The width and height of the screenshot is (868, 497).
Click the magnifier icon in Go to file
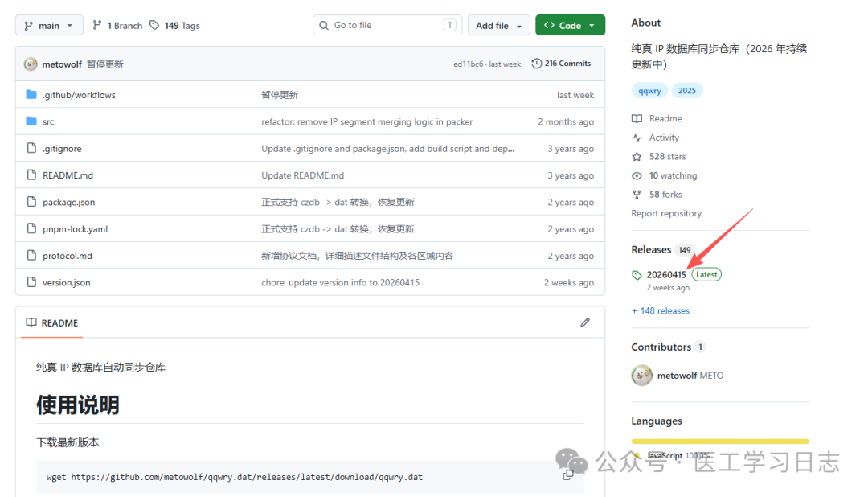click(x=324, y=25)
